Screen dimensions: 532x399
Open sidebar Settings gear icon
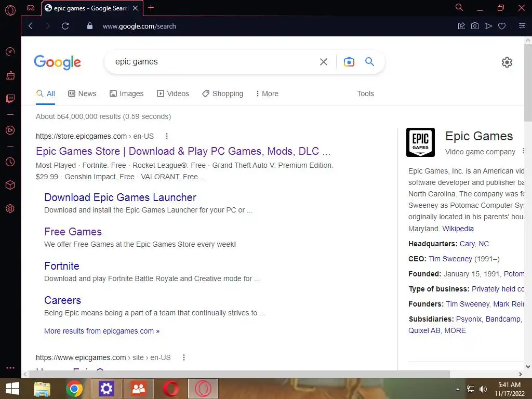point(10,209)
